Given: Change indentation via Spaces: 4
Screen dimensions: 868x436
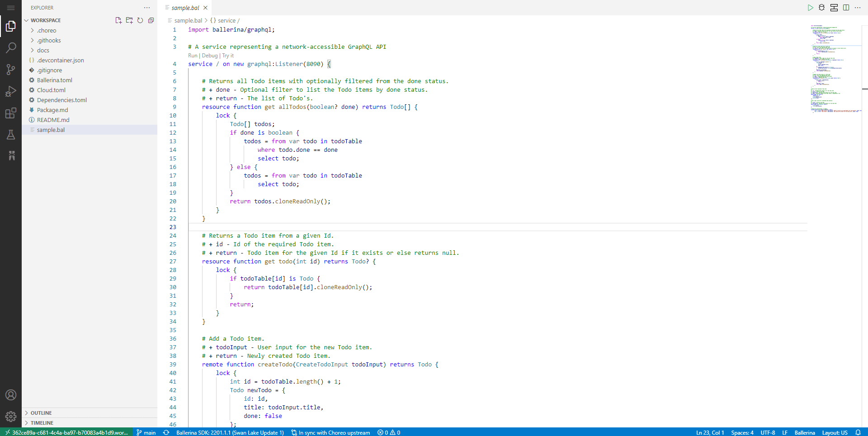Looking at the screenshot, I should tap(742, 432).
